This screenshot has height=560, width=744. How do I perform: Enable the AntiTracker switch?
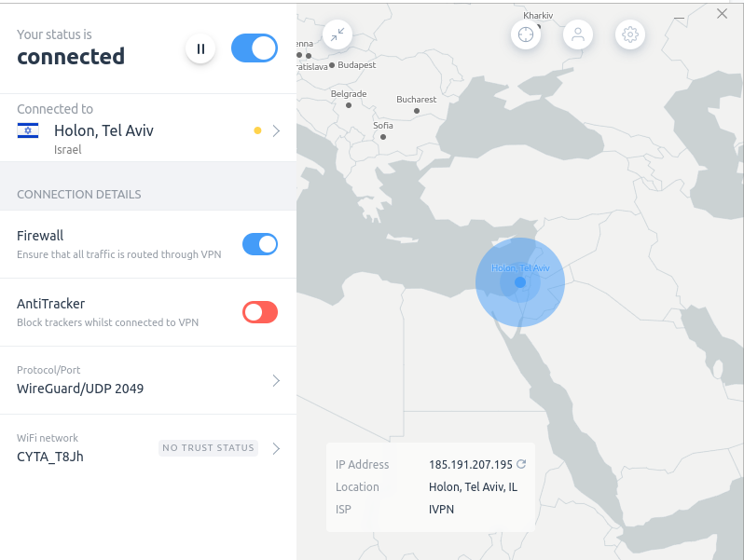click(260, 312)
